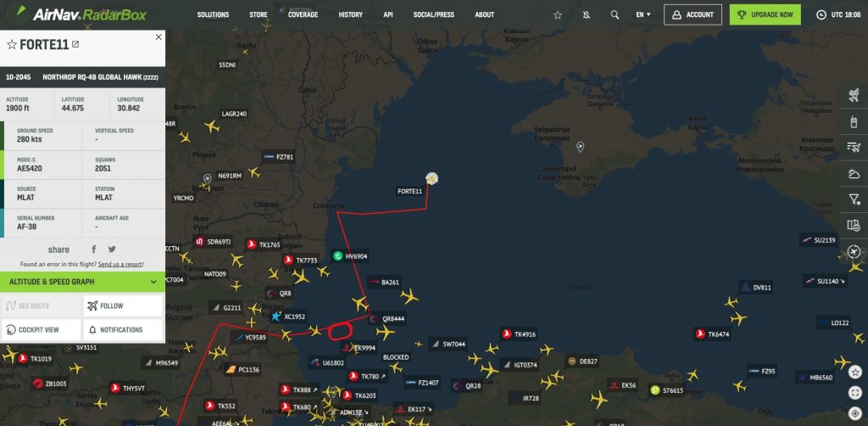Select the MB6560 flight label

pos(815,378)
